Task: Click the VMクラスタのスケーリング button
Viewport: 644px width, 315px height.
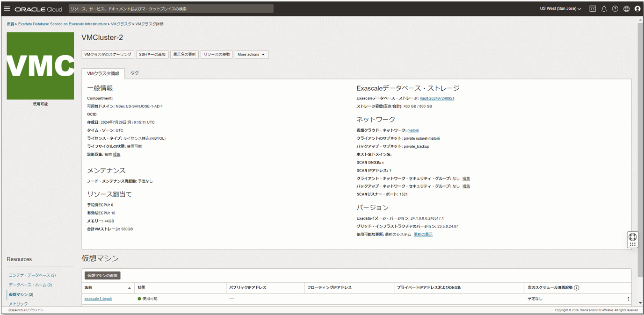Action: click(108, 55)
